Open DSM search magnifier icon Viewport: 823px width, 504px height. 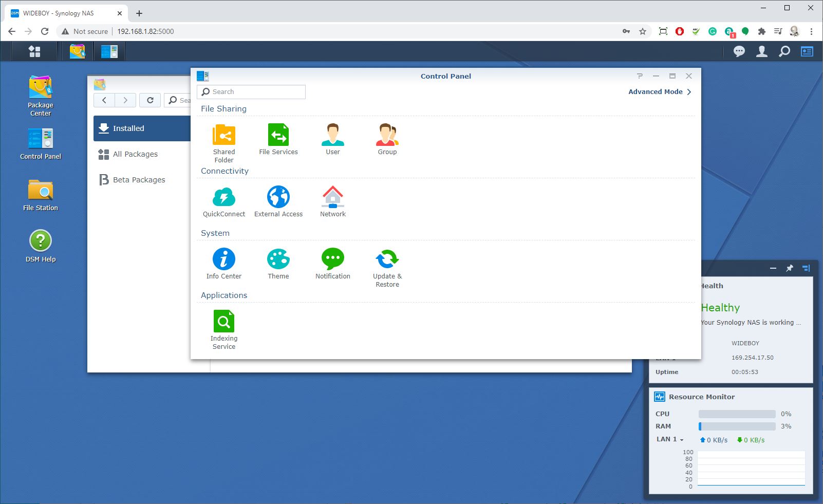click(784, 51)
